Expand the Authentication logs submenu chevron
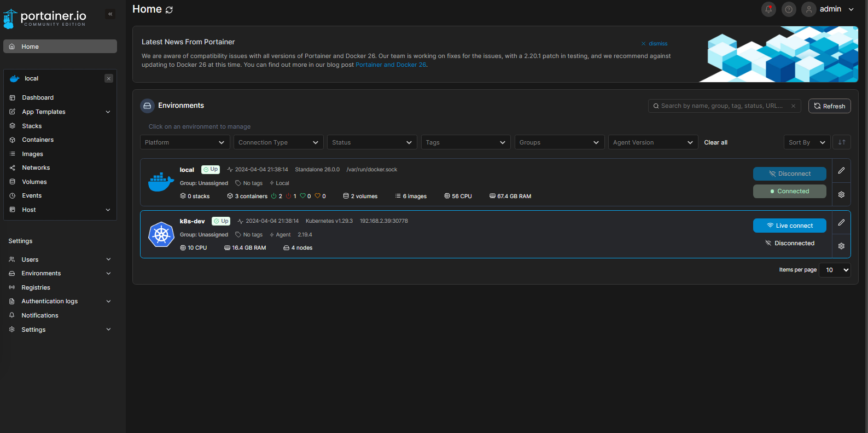This screenshot has width=868, height=433. click(108, 301)
